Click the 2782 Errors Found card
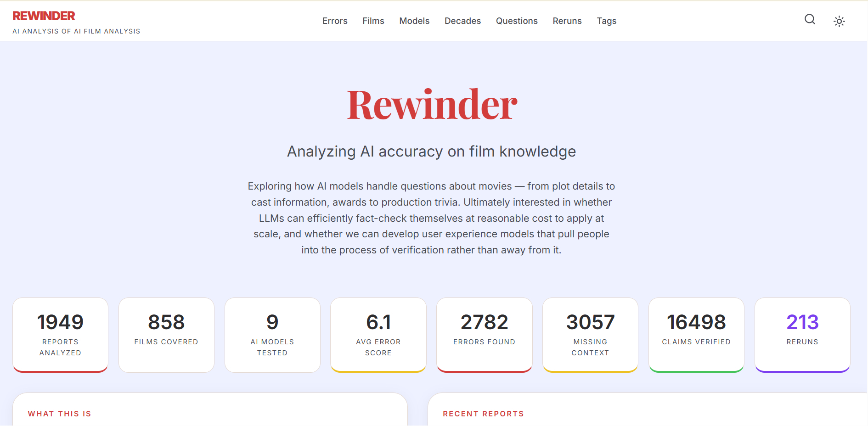Viewport: 868px width, 426px height. click(485, 335)
